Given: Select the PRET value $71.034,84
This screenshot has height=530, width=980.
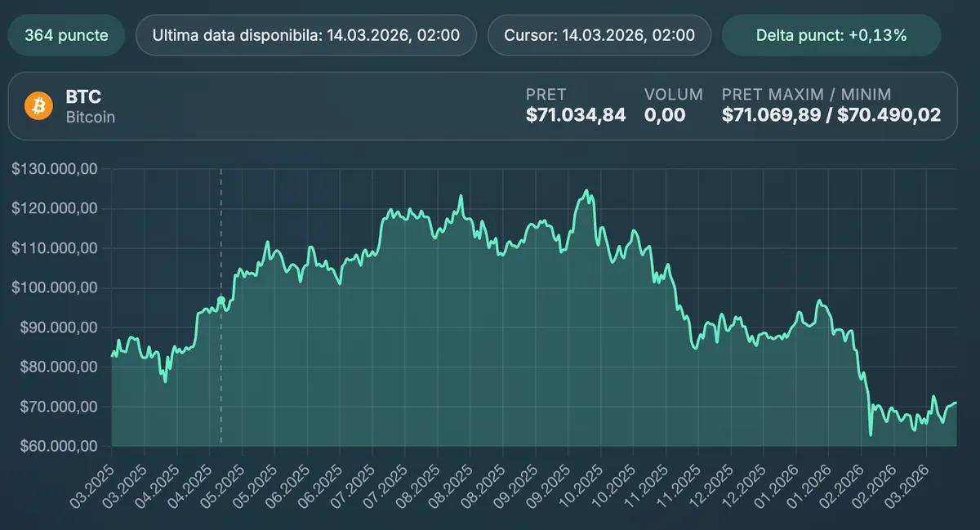Looking at the screenshot, I should (576, 115).
